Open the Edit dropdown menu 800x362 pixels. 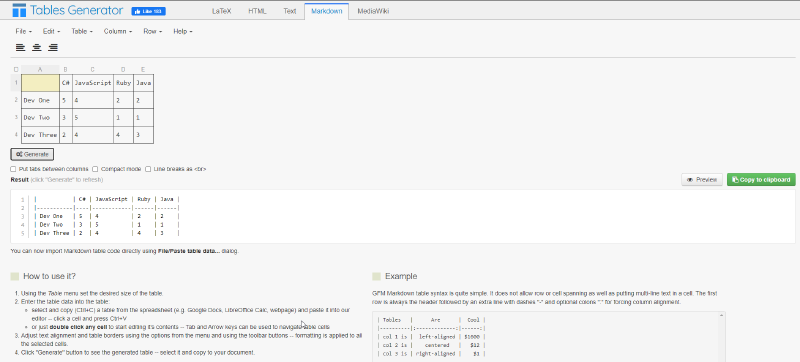point(52,31)
